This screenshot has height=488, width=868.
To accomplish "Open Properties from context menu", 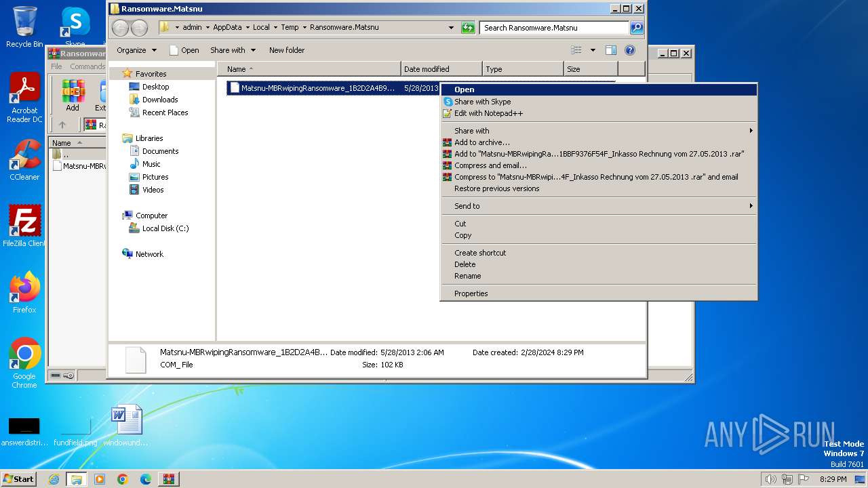I will [x=599, y=293].
